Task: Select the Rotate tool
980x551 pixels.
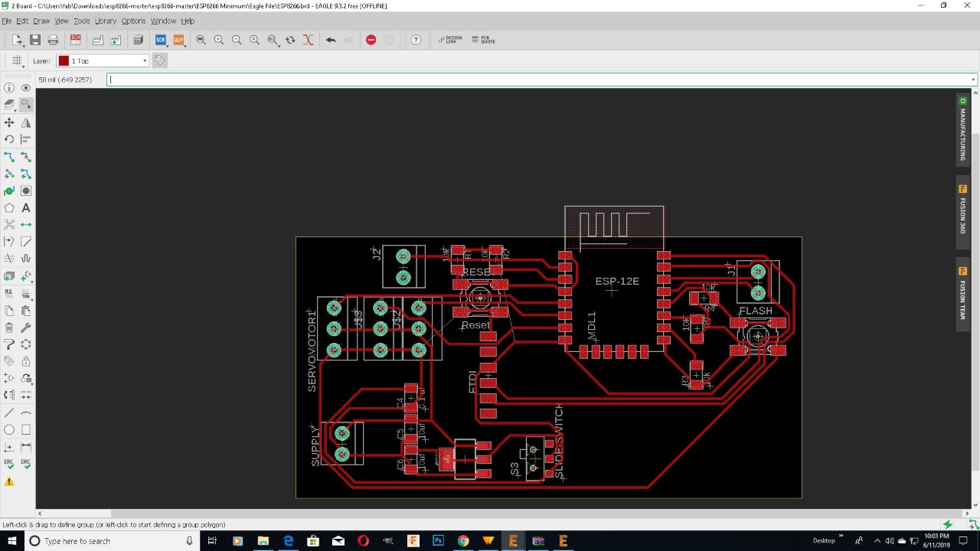Action: pyautogui.click(x=9, y=139)
